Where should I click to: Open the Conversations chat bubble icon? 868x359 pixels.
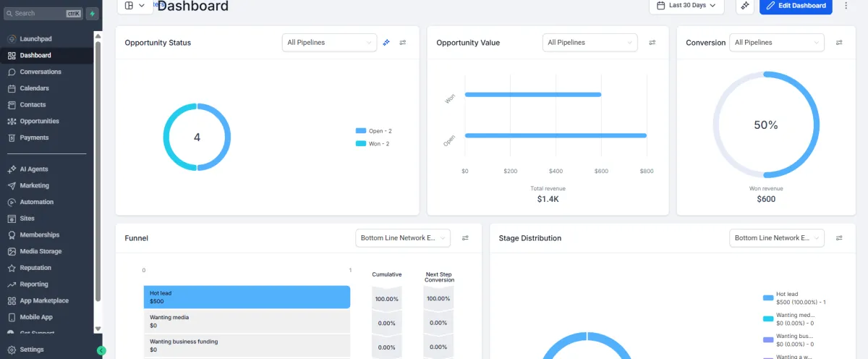tap(12, 72)
